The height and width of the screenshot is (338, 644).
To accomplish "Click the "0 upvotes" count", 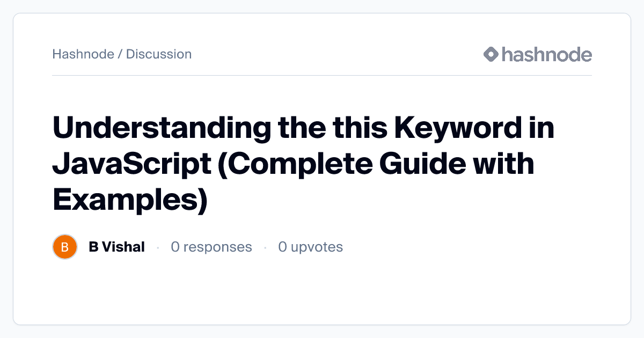I will [x=310, y=247].
